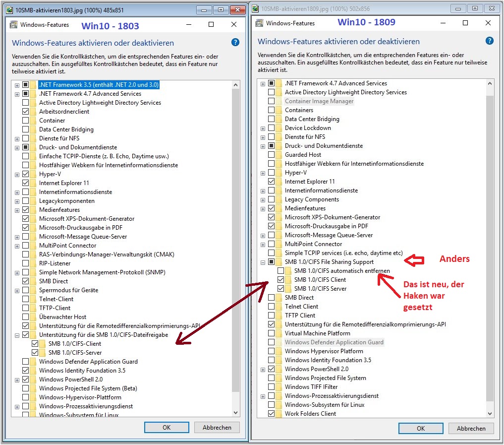Uncheck SMB 1.0/CIFS Client in right window
The image size is (504, 445).
coord(280,280)
